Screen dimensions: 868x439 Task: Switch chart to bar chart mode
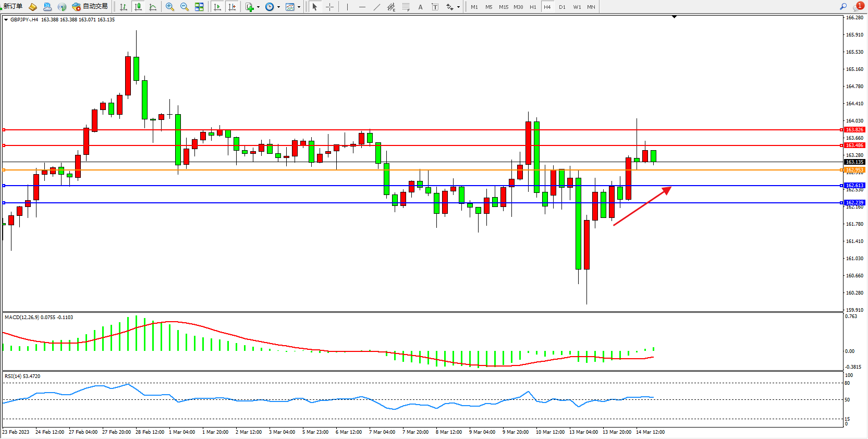124,7
